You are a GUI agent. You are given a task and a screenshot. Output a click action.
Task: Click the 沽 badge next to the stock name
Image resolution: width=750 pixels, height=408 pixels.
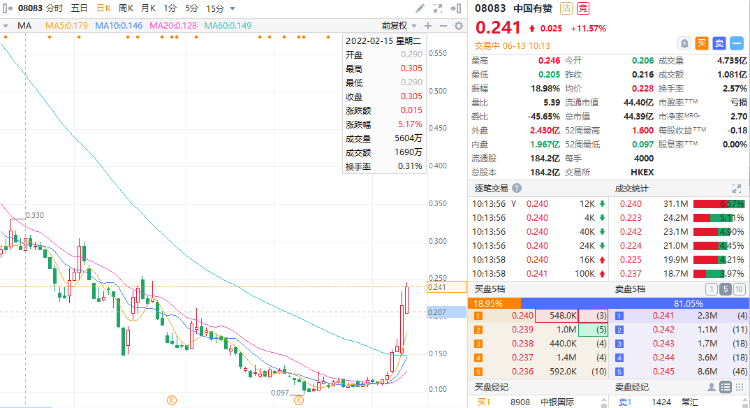tap(566, 8)
